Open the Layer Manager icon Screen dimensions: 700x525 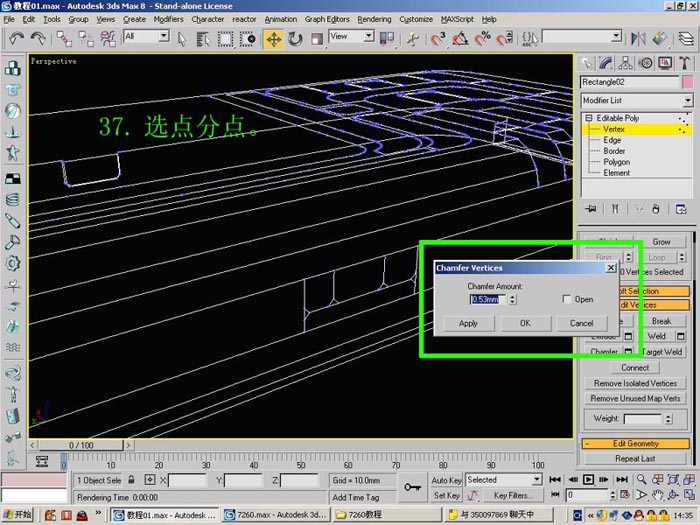tap(686, 39)
